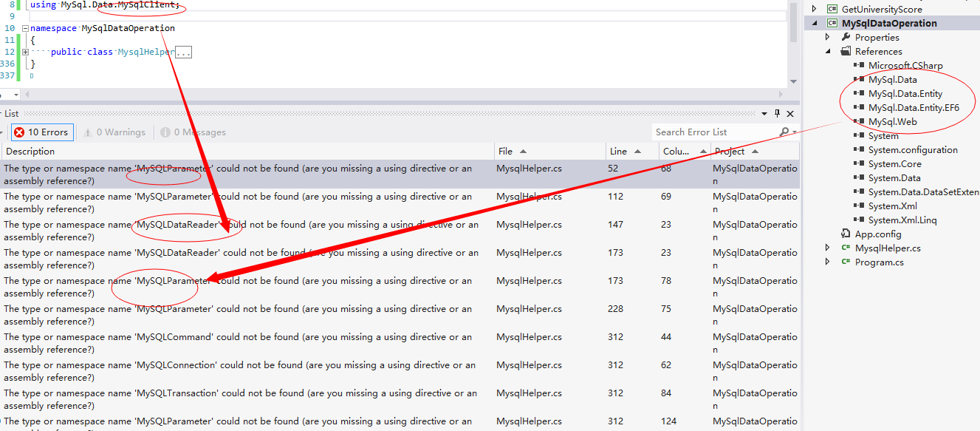The image size is (980, 431).
Task: Select the Properties tree item label
Action: [x=877, y=37]
